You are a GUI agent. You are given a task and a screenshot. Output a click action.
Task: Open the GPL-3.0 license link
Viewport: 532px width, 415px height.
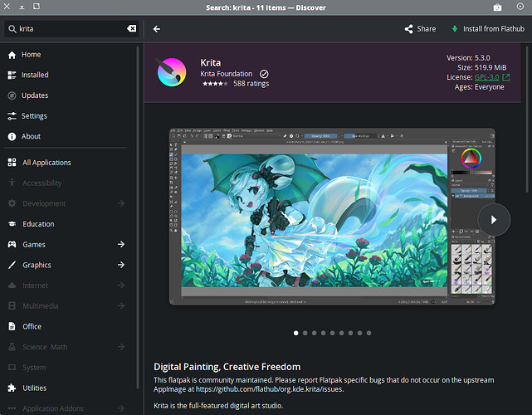point(487,77)
